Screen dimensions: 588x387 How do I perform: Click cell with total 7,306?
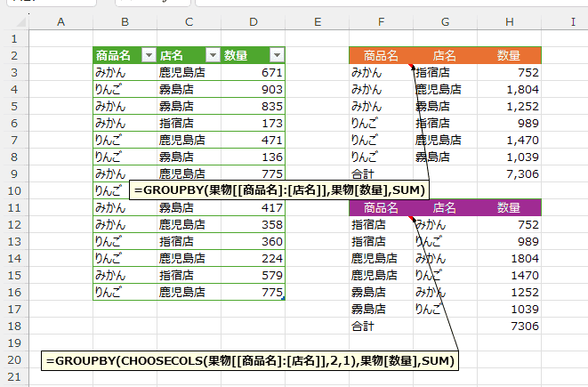tap(509, 173)
